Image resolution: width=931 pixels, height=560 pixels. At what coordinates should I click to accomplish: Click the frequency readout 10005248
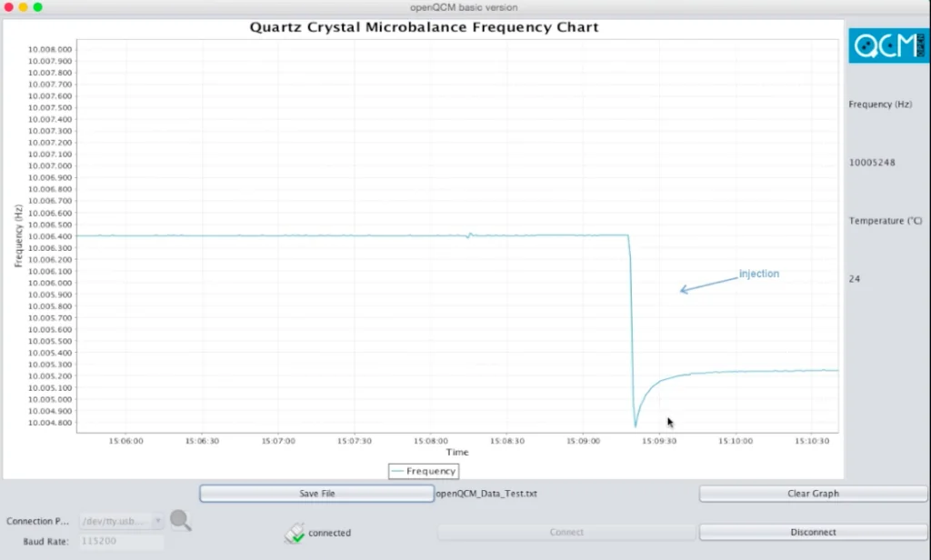[x=872, y=162]
